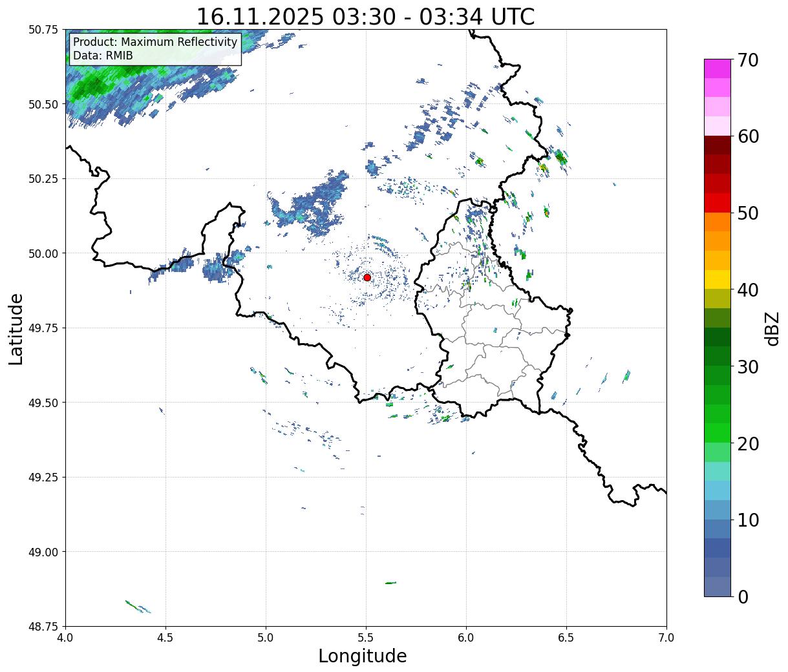This screenshot has height=672, width=788.
Task: Pick the bright red colorbar swatch just above 50
Action: tap(718, 203)
